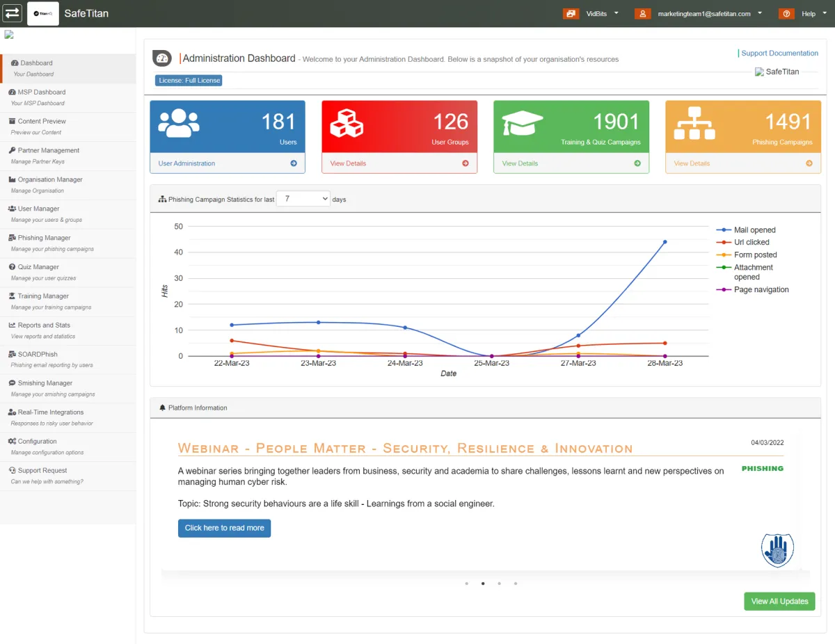Click the arrow icon beside User Administration

click(x=294, y=163)
